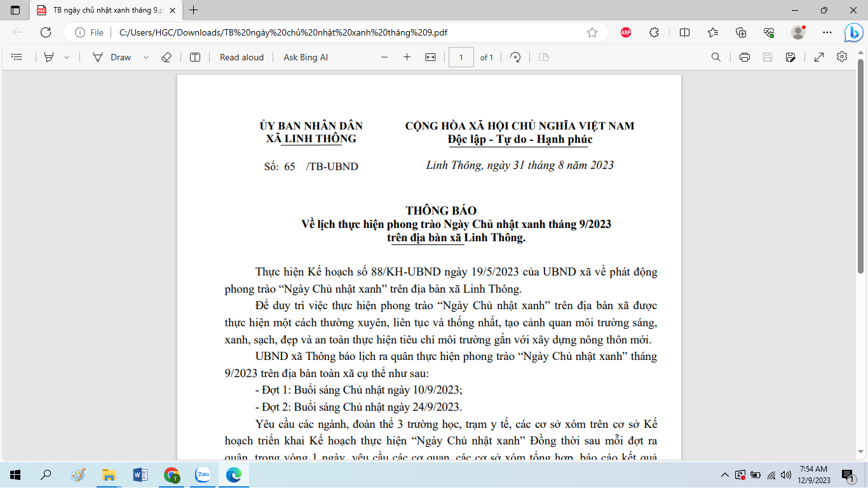Viewport: 868px width, 499px height.
Task: Reload the current page
Action: [46, 32]
